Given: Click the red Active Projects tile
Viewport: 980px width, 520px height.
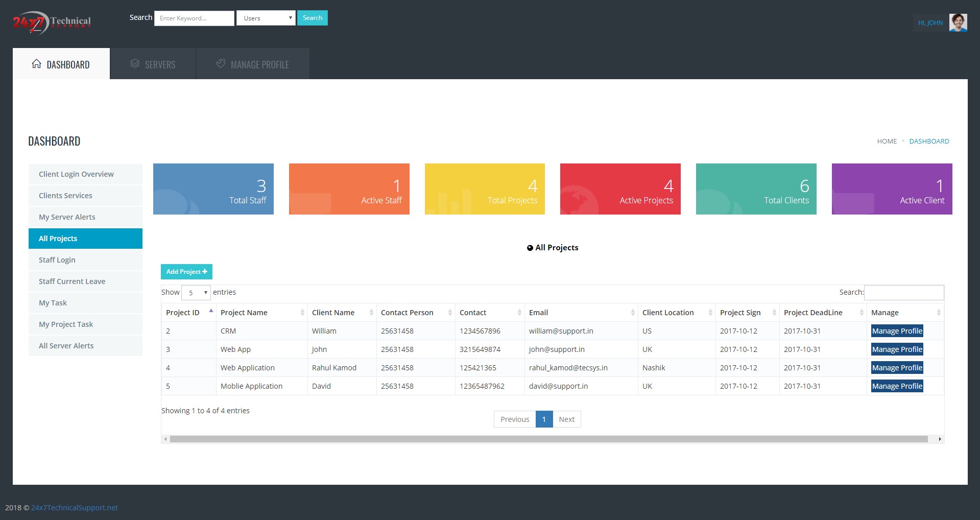Looking at the screenshot, I should 620,189.
